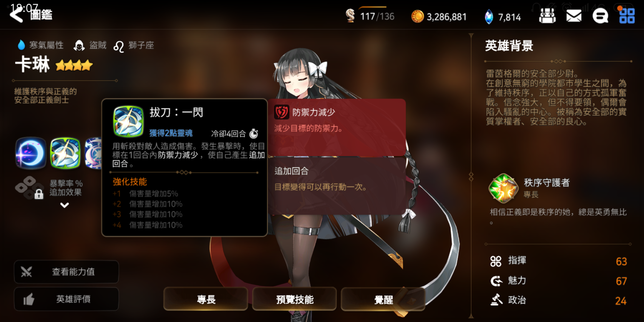Tap the partially hidden third skill icon
This screenshot has width=644, height=322.
pyautogui.click(x=93, y=153)
